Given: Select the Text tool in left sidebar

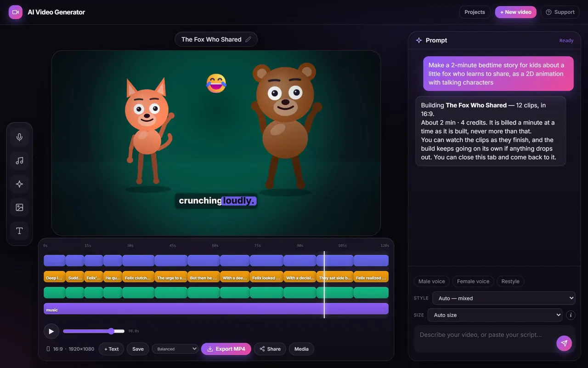Looking at the screenshot, I should tap(19, 231).
